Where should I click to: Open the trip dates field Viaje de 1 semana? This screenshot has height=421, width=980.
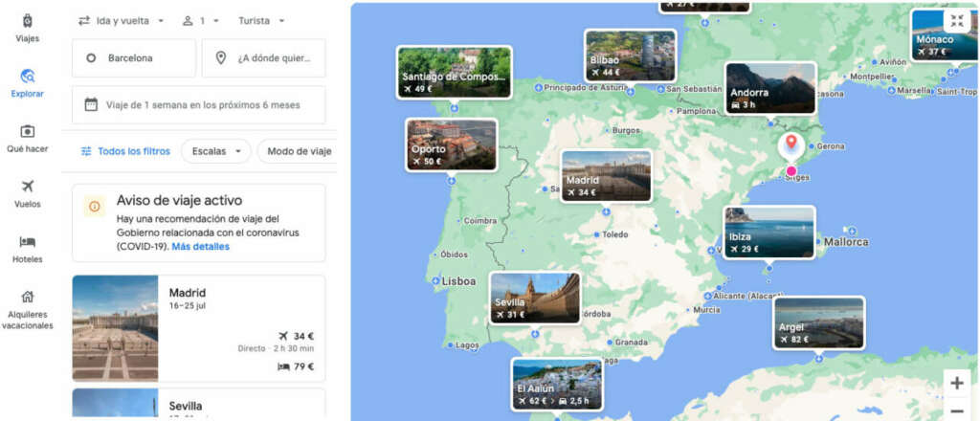(199, 105)
